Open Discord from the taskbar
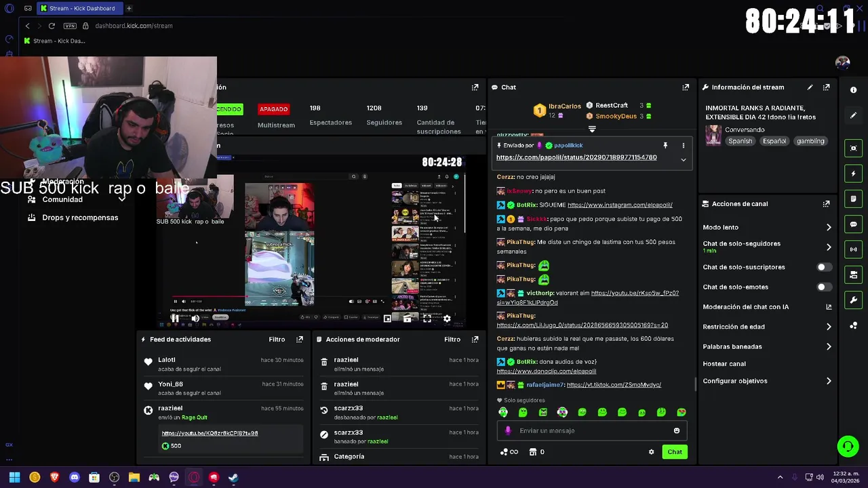Viewport: 868px width, 488px height. pyautogui.click(x=75, y=477)
